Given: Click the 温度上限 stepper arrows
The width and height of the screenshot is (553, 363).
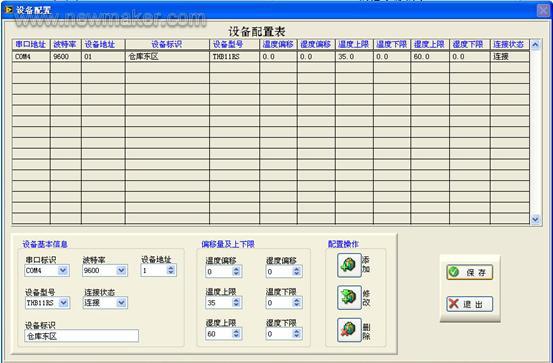Looking at the screenshot, I should [x=236, y=302].
